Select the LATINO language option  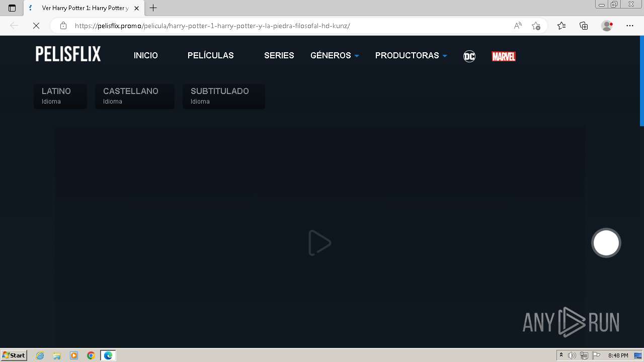[60, 96]
